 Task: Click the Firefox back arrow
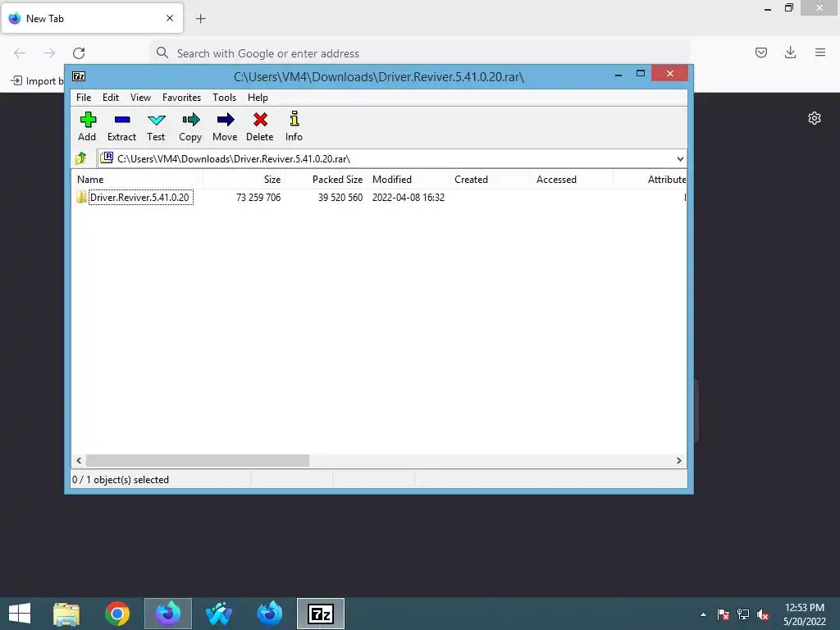(20, 53)
